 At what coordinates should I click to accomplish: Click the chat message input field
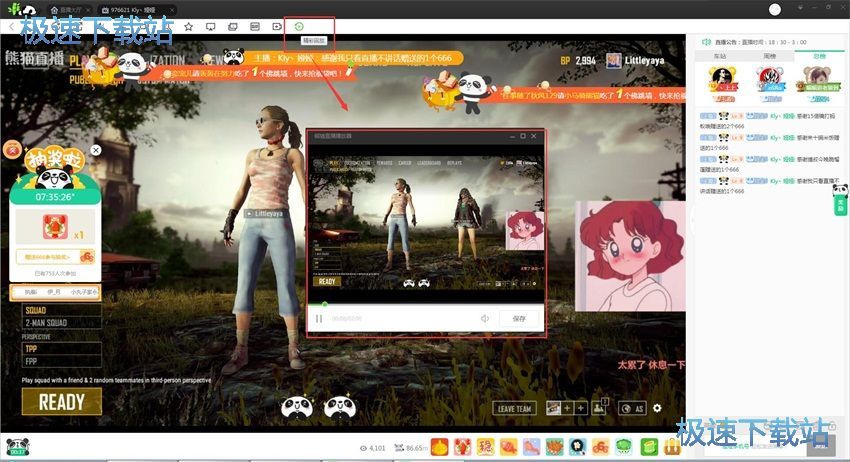tap(755, 447)
